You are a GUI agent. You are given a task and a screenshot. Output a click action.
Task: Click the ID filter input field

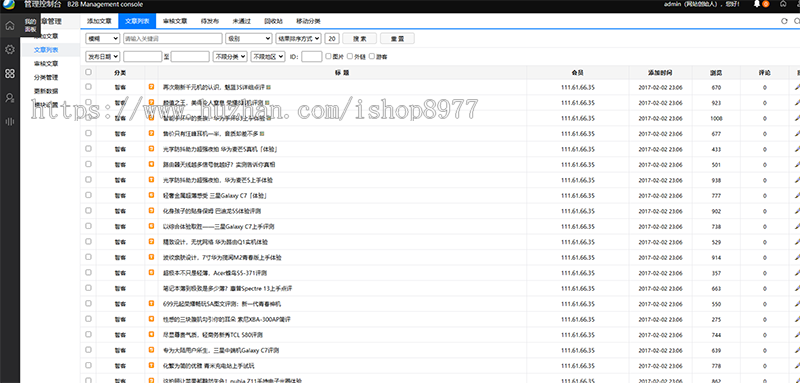click(x=312, y=56)
